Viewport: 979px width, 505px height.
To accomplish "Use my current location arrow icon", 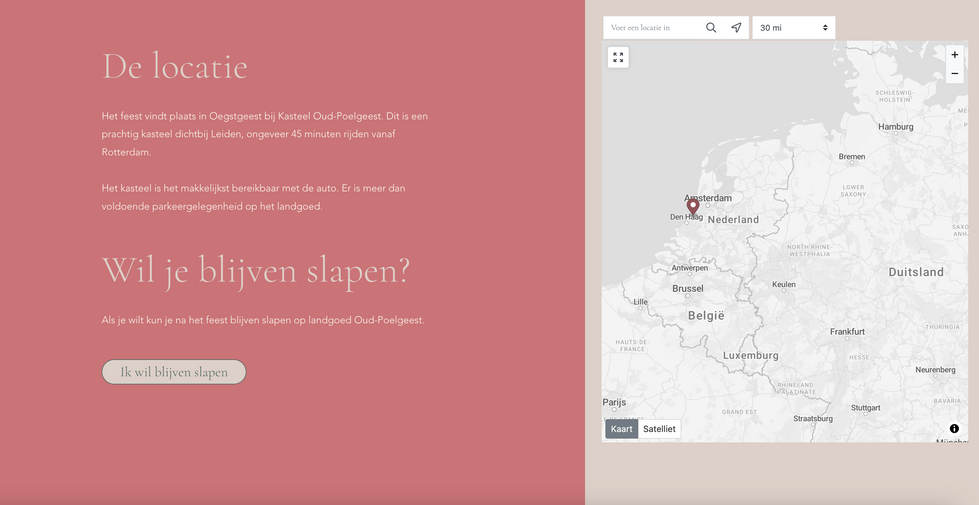I will pos(737,27).
